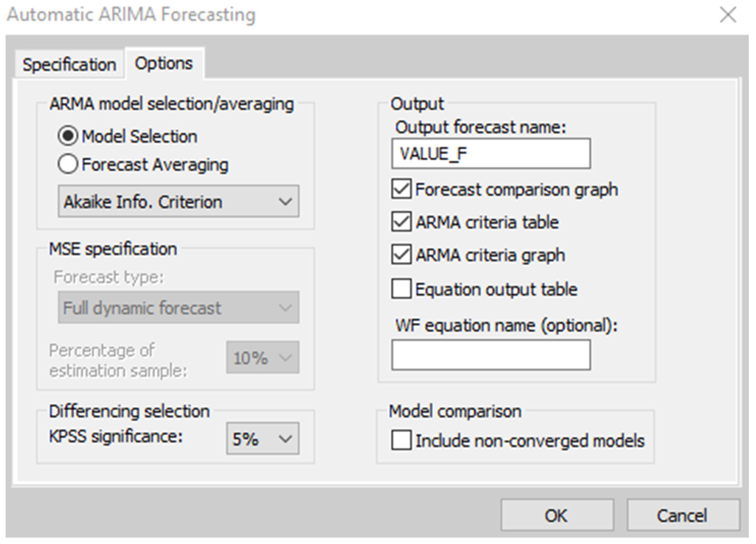Disable the ARMA criteria graph checkbox
The width and height of the screenshot is (756, 544).
pos(401,255)
